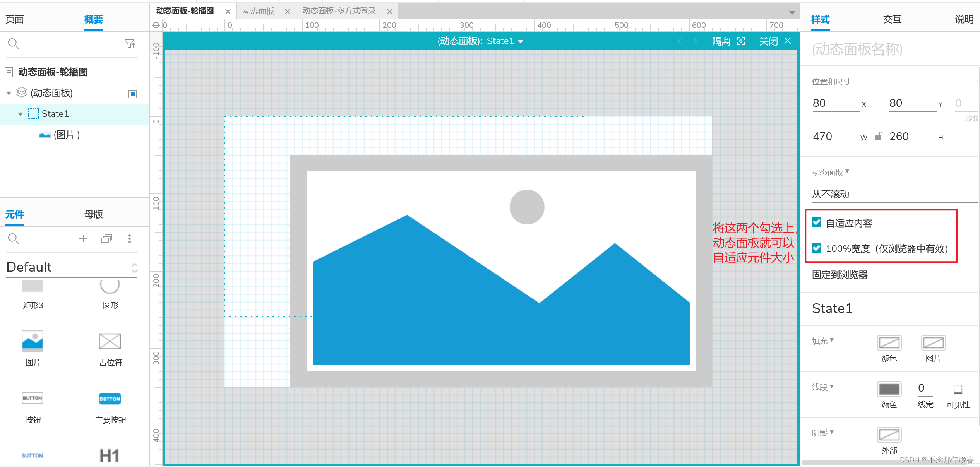Toggle the aspect ratio lock icon

pyautogui.click(x=878, y=136)
